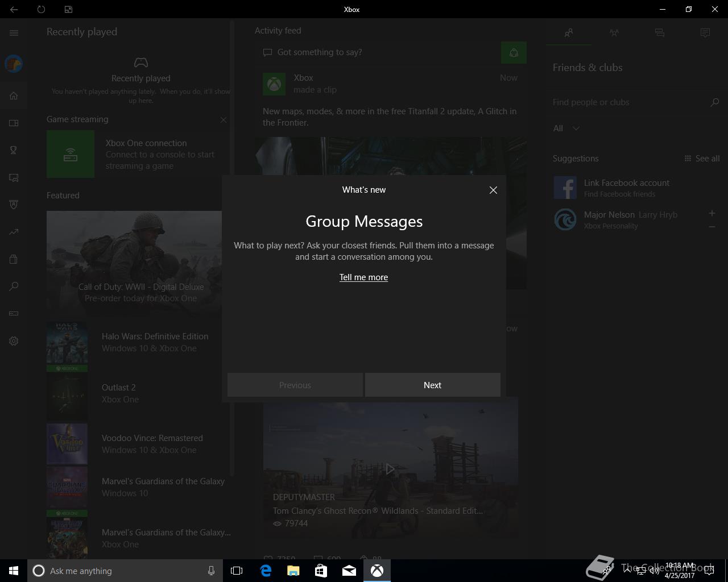
Task: Open Connection console icon in sidebar
Action: pos(14,314)
